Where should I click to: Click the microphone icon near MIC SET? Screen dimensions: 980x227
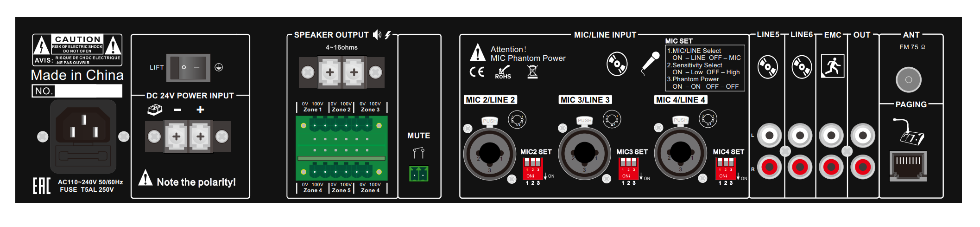click(651, 63)
